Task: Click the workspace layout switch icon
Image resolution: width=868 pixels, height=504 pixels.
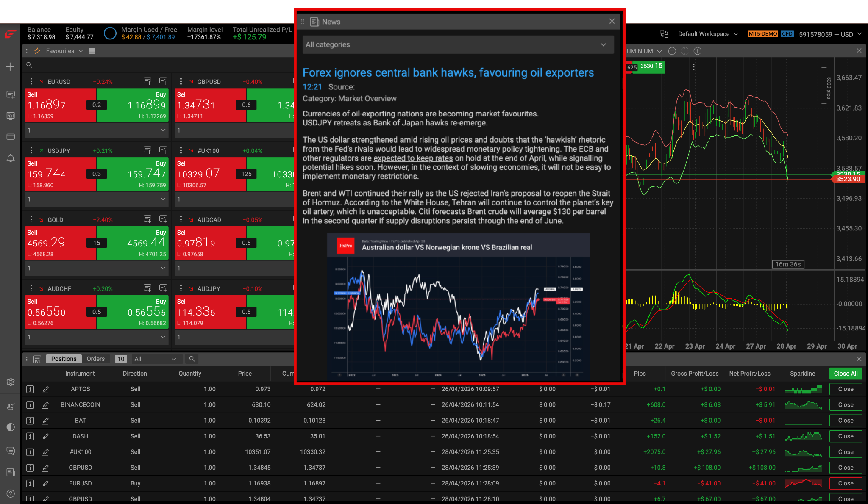Action: 664,34
